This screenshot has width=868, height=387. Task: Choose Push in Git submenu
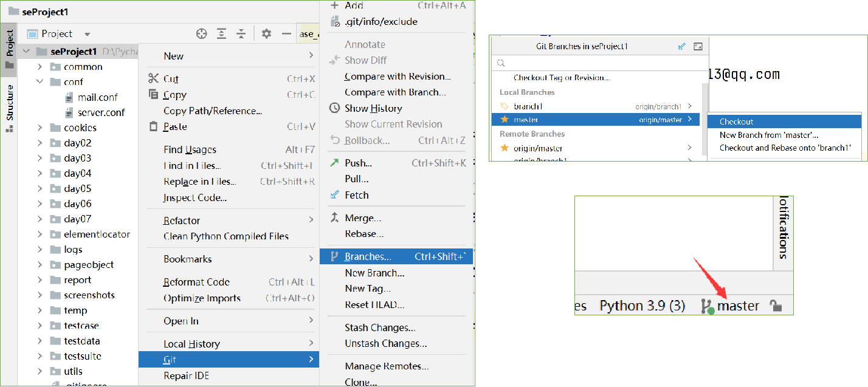point(396,163)
